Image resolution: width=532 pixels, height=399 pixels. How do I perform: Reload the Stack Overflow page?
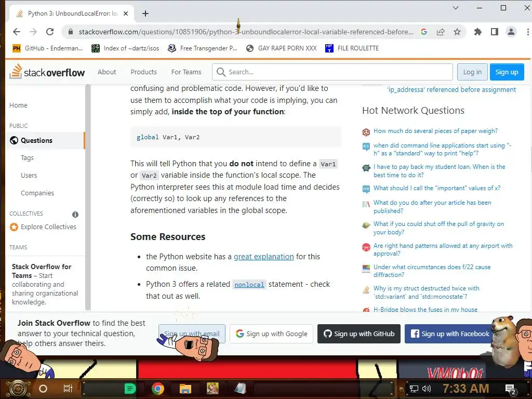50,32
